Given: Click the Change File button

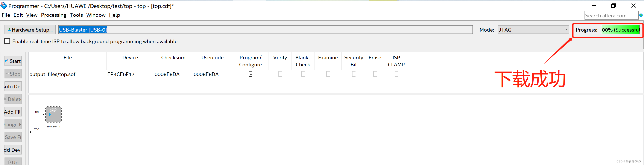Looking at the screenshot, I should pos(13,124).
